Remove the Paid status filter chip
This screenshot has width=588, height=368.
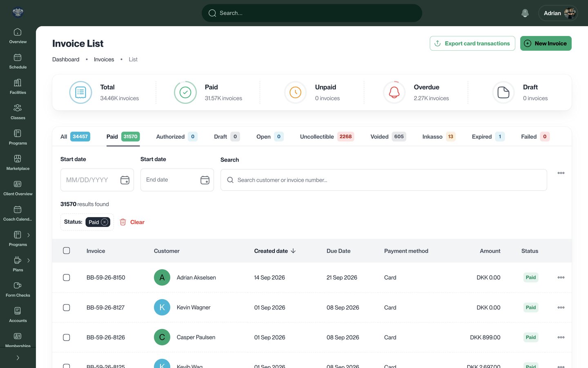coord(105,222)
